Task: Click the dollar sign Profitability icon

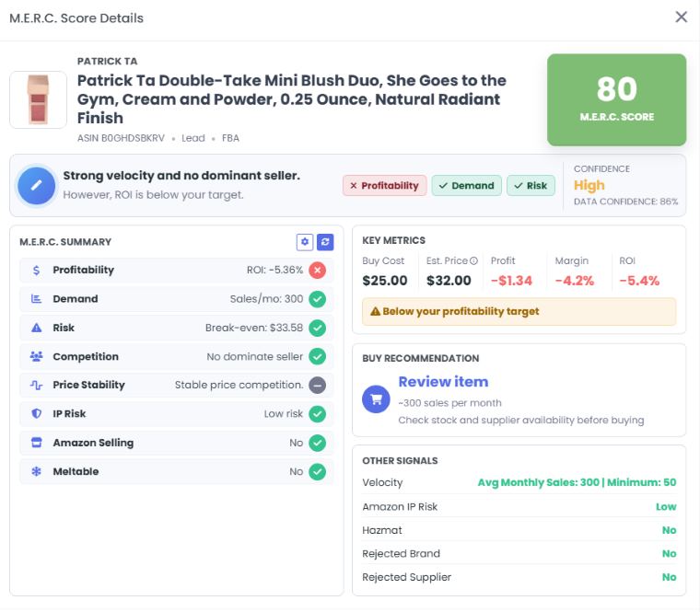Action: coord(36,271)
